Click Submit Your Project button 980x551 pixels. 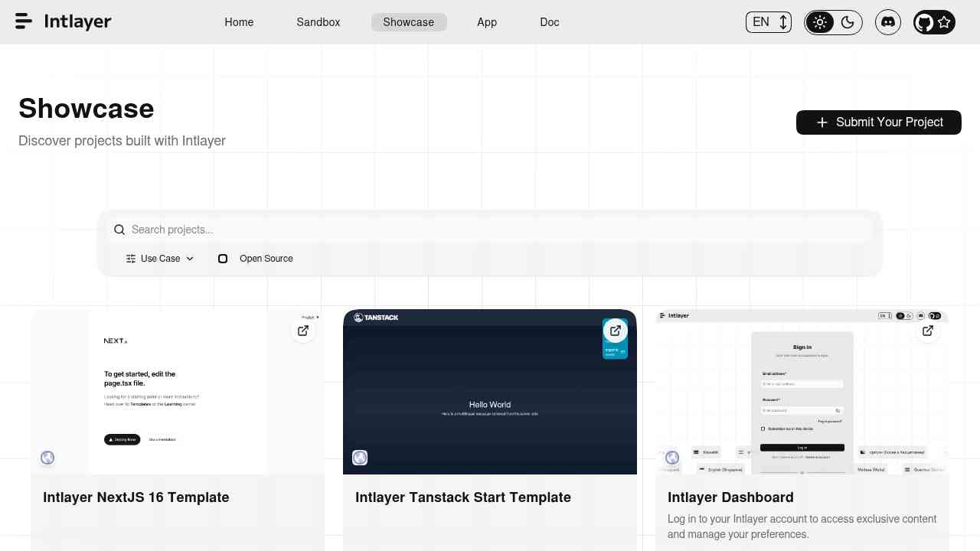pyautogui.click(x=878, y=122)
